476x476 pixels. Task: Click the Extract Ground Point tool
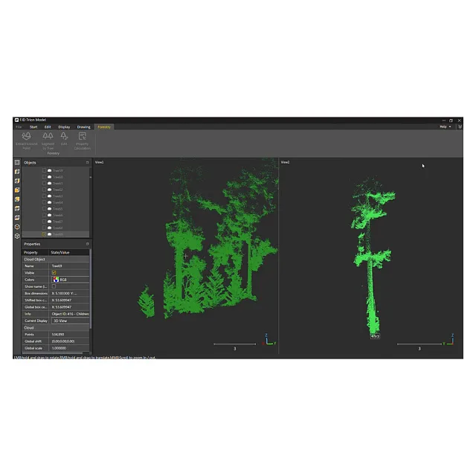pos(27,141)
